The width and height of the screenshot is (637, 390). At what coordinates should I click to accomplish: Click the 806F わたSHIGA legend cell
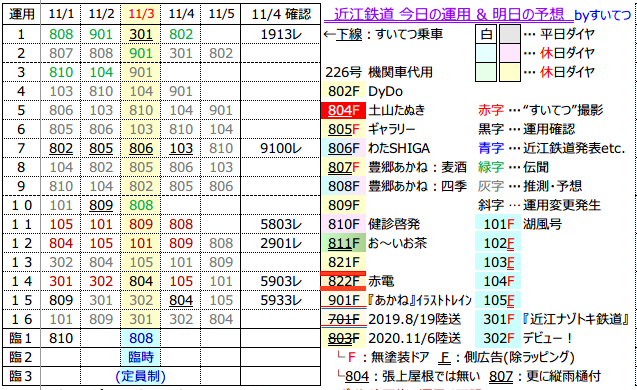click(x=344, y=148)
